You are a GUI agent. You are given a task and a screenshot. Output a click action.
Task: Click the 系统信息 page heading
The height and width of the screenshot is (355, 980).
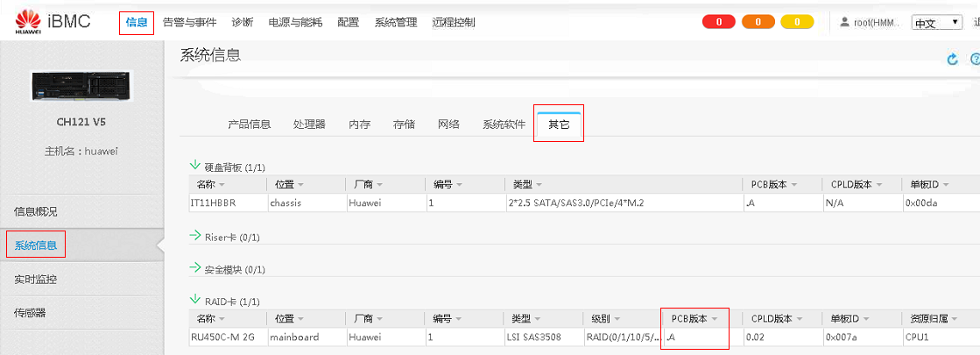click(x=210, y=54)
